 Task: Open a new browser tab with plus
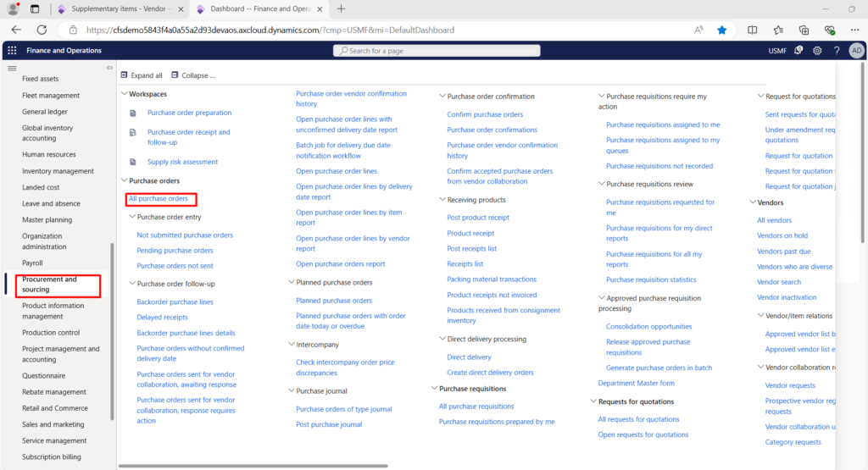coord(341,8)
